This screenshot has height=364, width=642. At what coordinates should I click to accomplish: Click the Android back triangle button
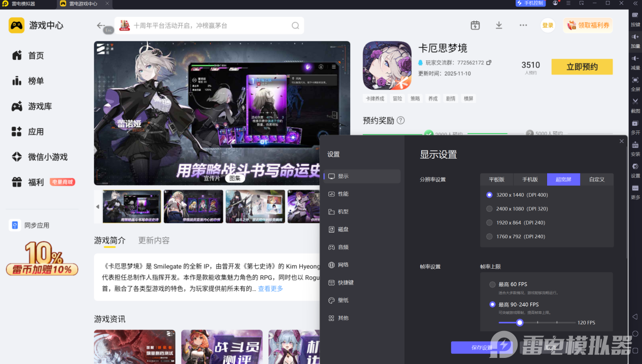point(635,317)
